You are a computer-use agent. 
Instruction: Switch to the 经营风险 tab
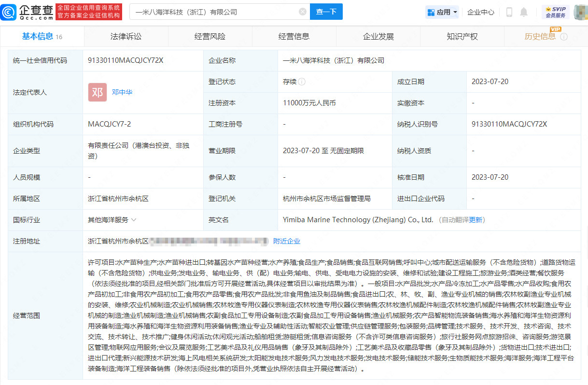[x=210, y=36]
